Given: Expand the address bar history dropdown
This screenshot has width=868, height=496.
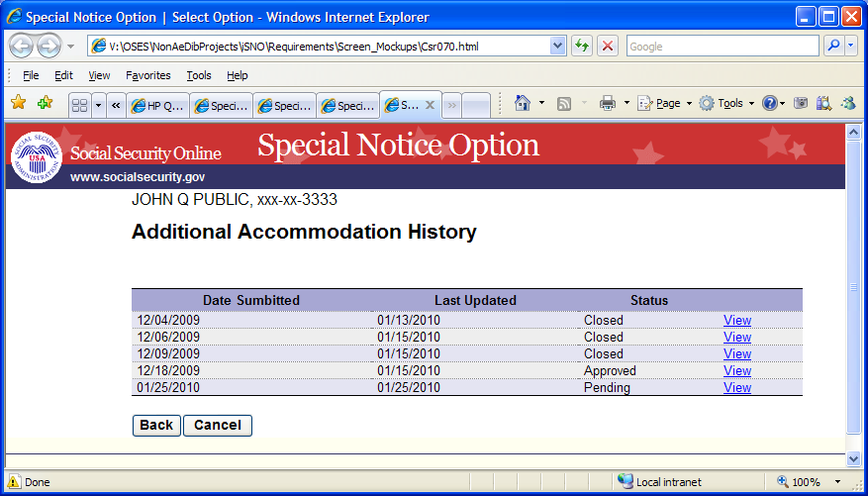Looking at the screenshot, I should click(558, 47).
